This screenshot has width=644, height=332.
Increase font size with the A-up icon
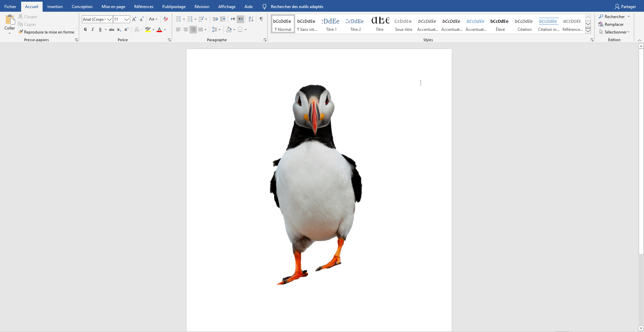coord(134,19)
